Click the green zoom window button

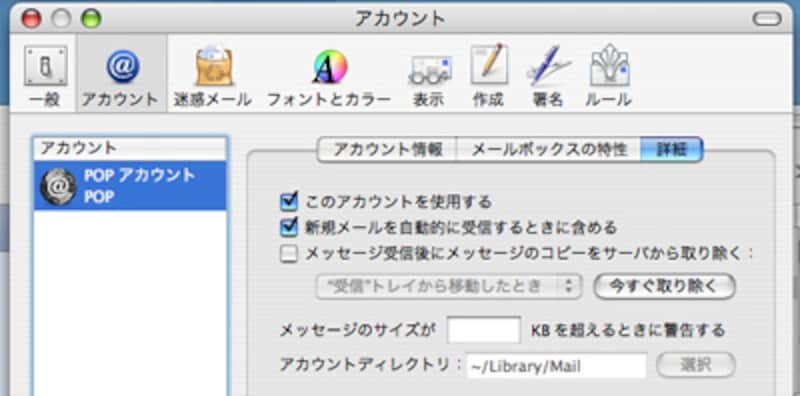click(x=91, y=19)
